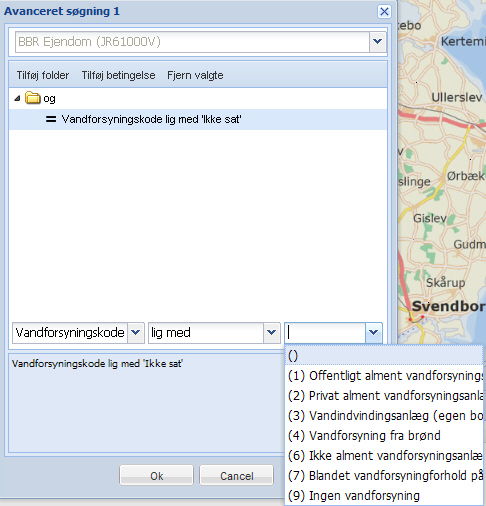Select (6) Ikke alment vandforsyningsanlæg option
Image resolution: width=486 pixels, height=506 pixels.
point(384,456)
